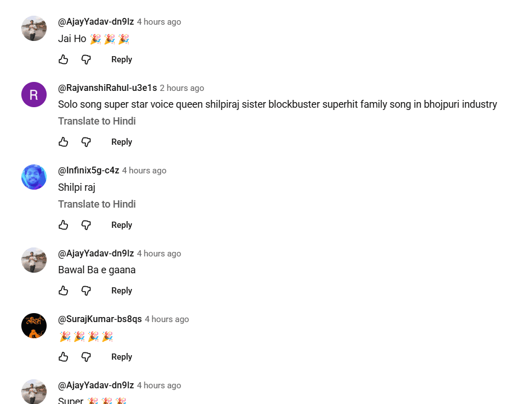Viewport: 532px width, 404px height.
Task: Click the purple "R" profile avatar
Action: (34, 94)
